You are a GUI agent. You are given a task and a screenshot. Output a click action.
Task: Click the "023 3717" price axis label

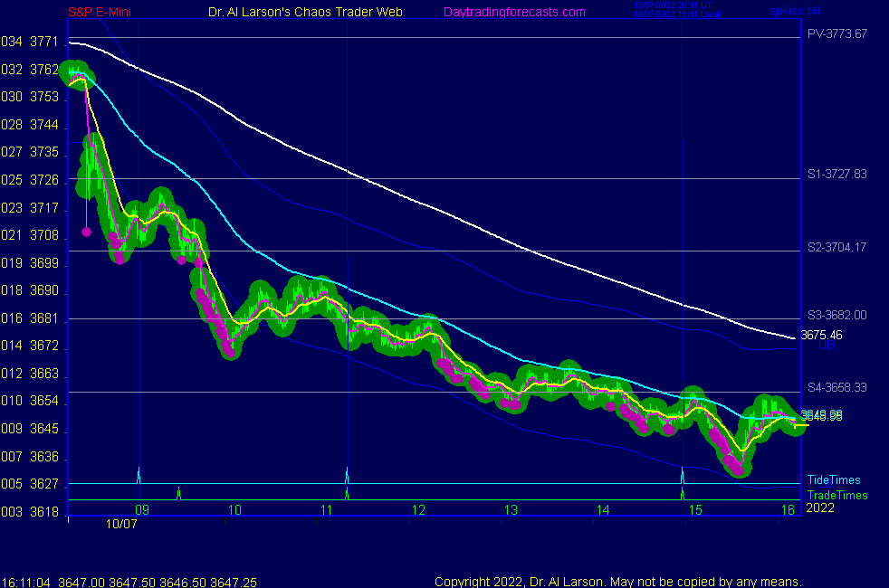30,208
